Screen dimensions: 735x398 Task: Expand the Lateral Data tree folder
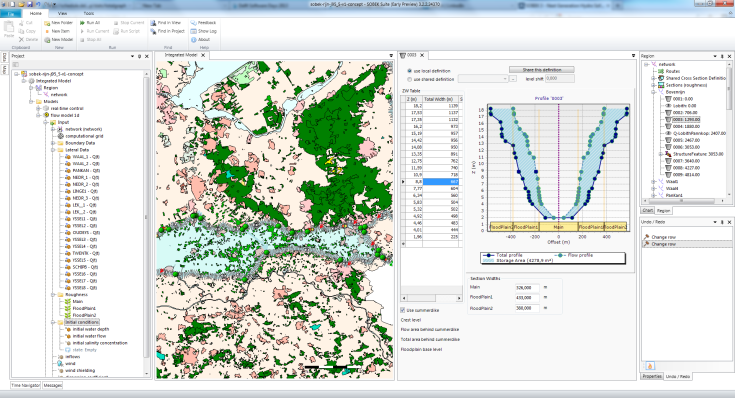[53, 150]
